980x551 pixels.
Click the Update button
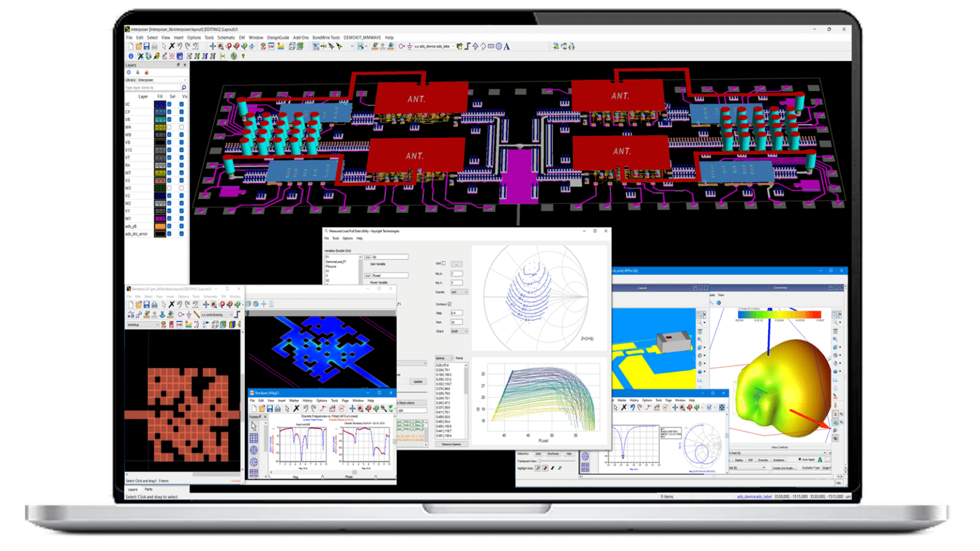(x=418, y=381)
